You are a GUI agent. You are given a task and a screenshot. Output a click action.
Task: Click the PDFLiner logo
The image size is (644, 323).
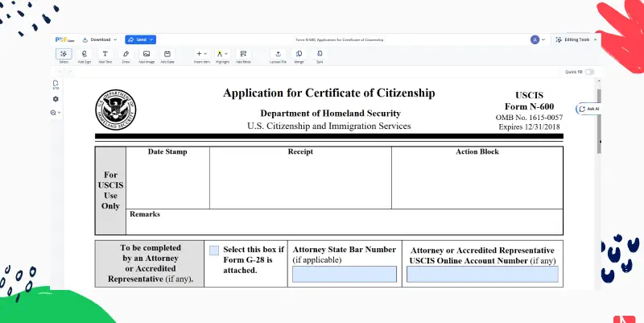(64, 39)
